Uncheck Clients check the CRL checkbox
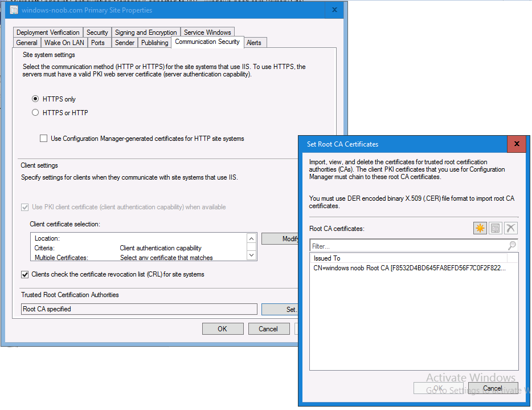Image resolution: width=532 pixels, height=410 pixels. click(24, 274)
